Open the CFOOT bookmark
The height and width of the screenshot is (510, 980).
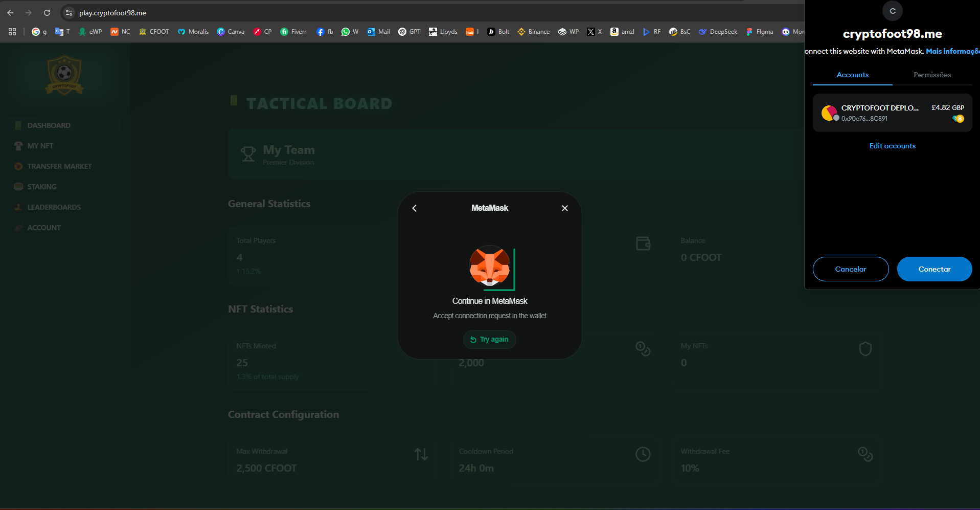pos(154,32)
